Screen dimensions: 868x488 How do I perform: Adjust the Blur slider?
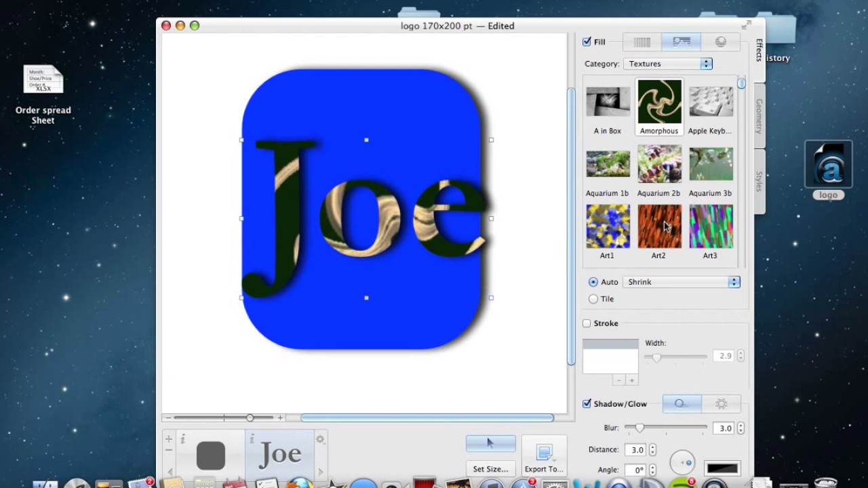[x=665, y=428]
